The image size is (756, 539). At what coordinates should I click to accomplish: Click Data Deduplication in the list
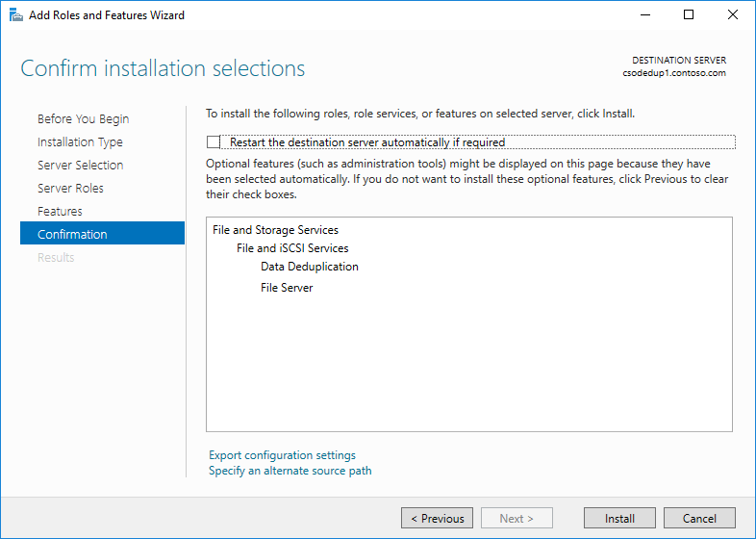coord(309,267)
